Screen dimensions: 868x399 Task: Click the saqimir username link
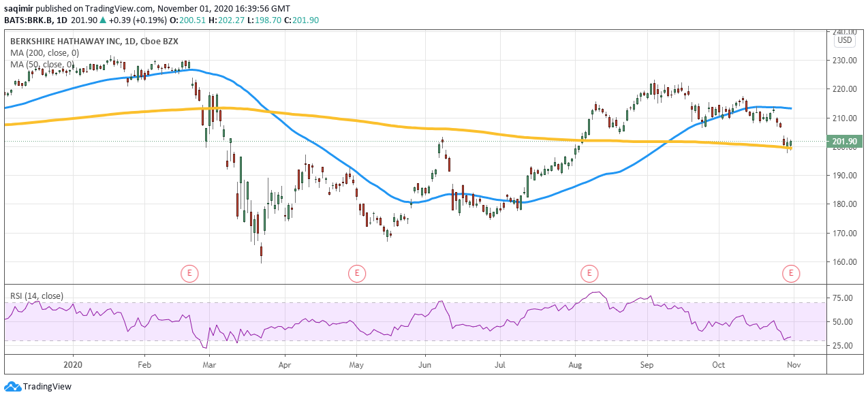point(20,8)
